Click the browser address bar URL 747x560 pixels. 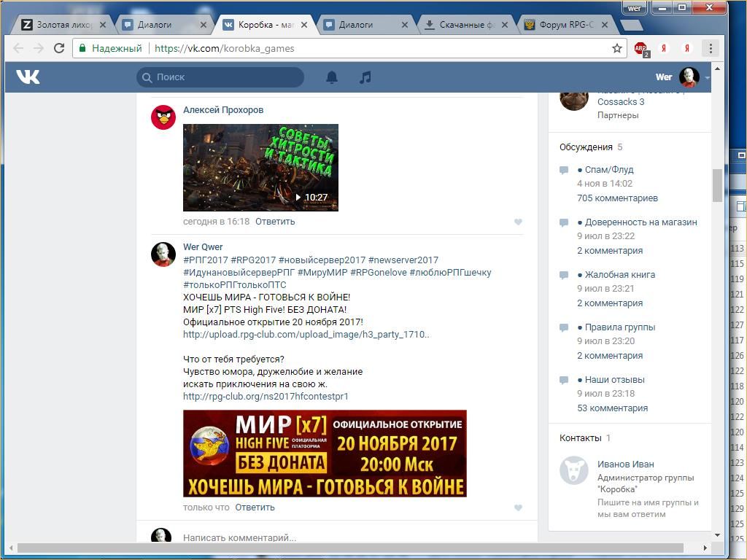(x=225, y=48)
